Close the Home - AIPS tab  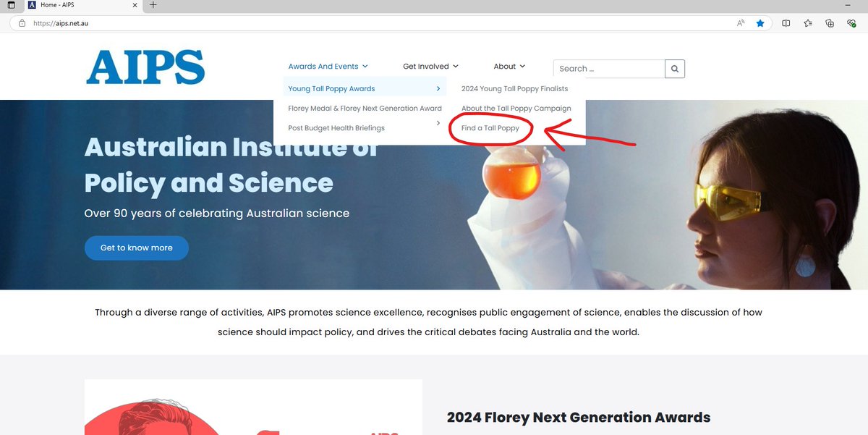[135, 5]
